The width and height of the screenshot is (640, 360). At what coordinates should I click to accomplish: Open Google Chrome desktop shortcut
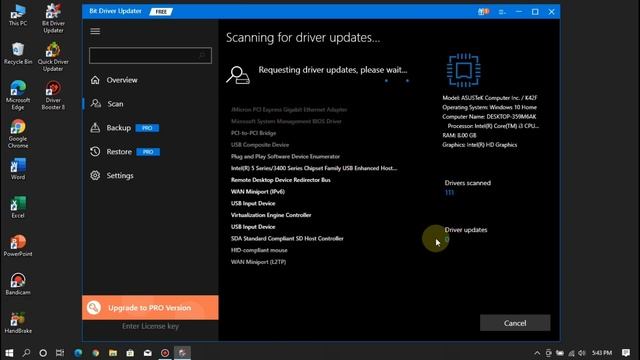(18, 134)
